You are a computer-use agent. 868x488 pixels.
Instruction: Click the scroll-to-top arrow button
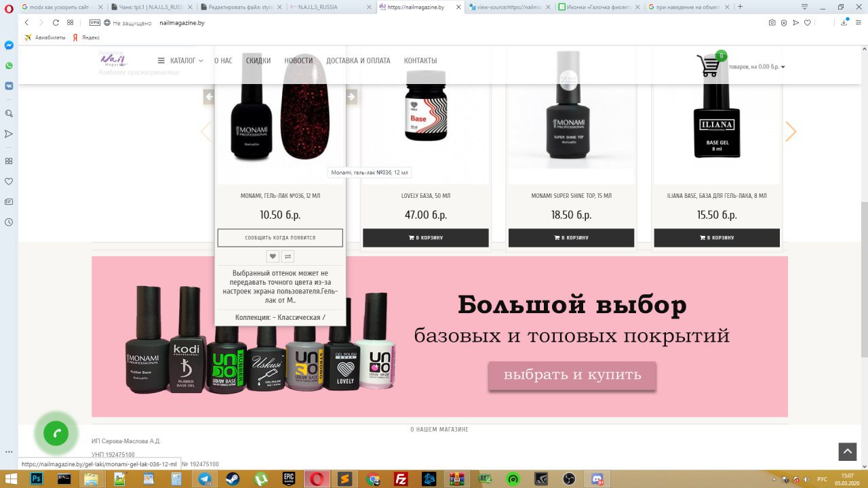pyautogui.click(x=848, y=451)
